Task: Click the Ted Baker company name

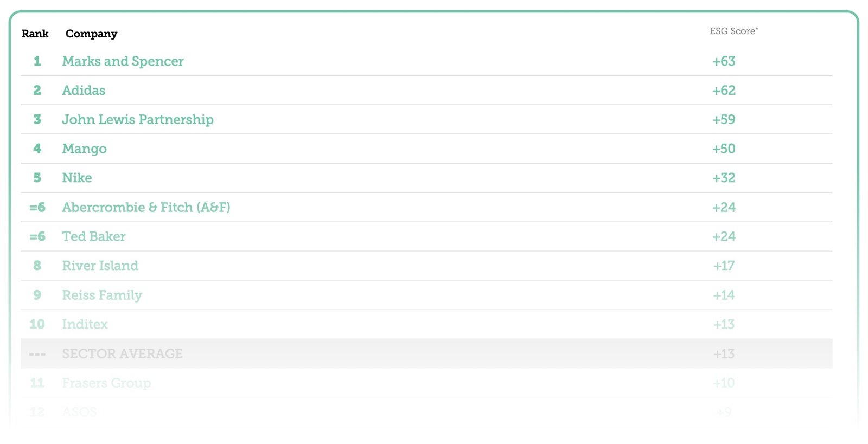Action: coord(93,237)
